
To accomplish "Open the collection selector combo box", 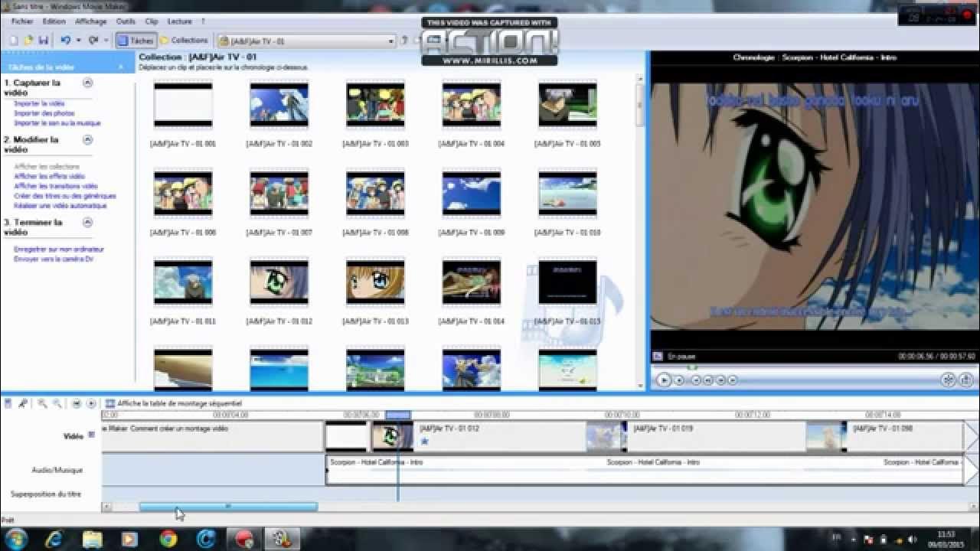I will 306,41.
